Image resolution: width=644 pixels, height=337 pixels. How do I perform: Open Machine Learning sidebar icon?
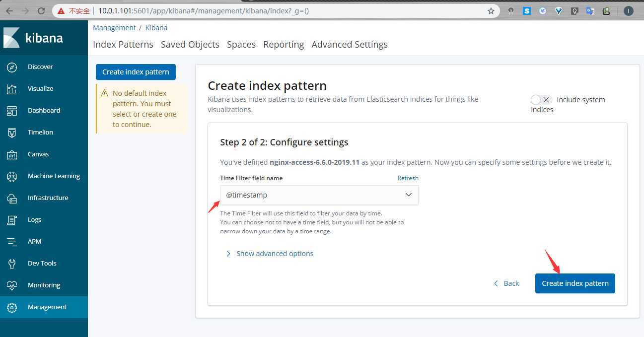(12, 176)
